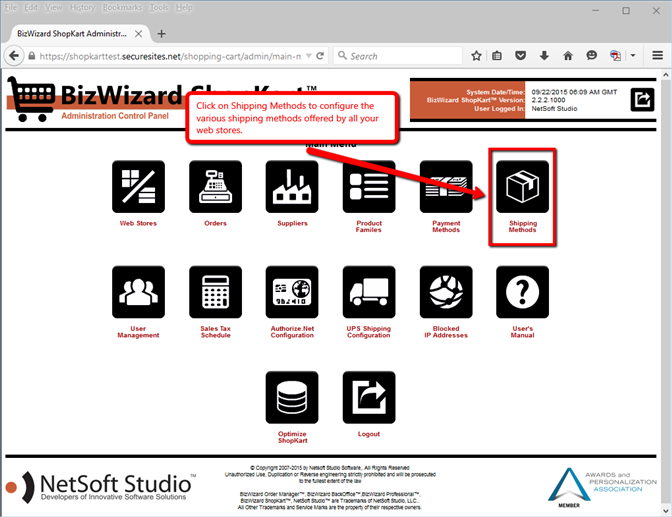Open the Shipping Methods box icon

[522, 186]
